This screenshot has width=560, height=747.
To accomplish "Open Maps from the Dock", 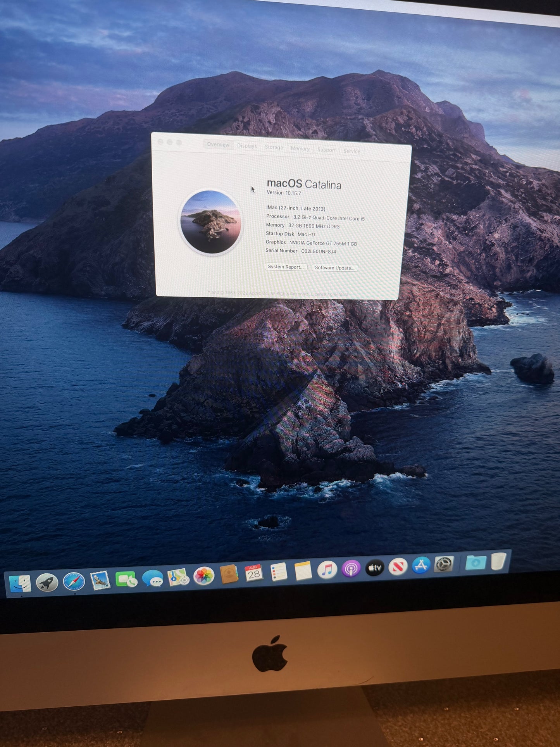I will pyautogui.click(x=178, y=577).
